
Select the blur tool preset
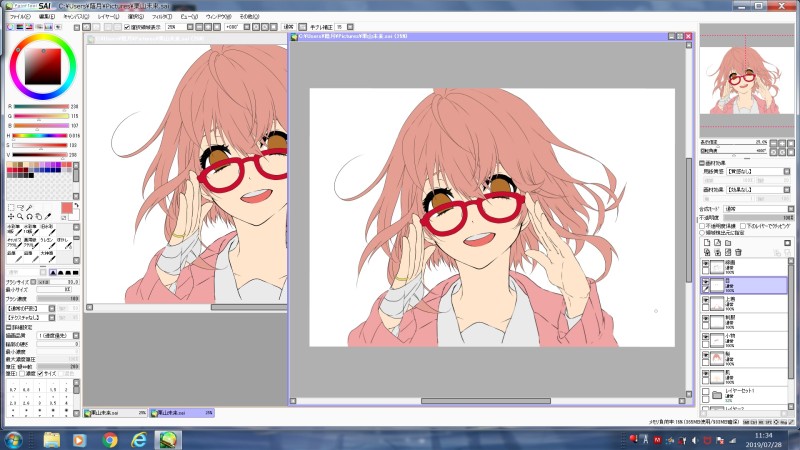click(64, 243)
